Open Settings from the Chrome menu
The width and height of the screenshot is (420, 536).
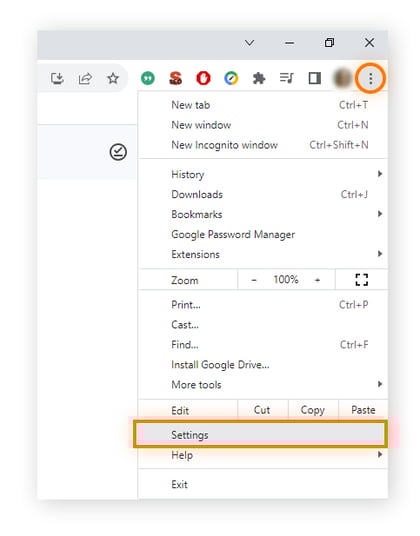point(260,434)
